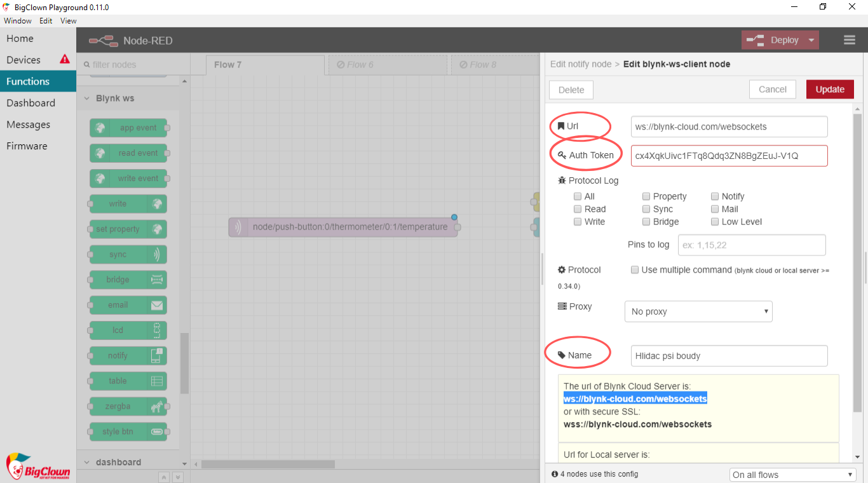Open the View menu

click(x=68, y=21)
